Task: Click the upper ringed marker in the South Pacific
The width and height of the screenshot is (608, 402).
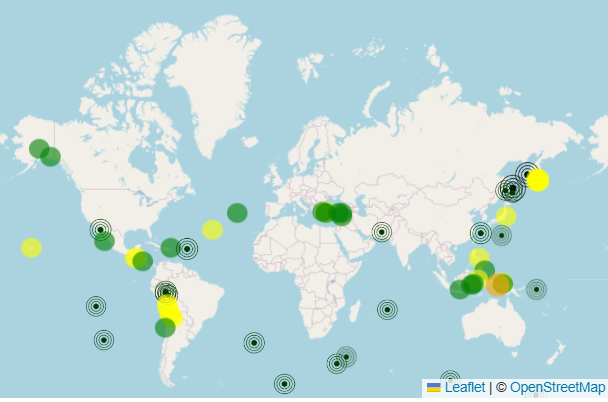Action: (96, 306)
